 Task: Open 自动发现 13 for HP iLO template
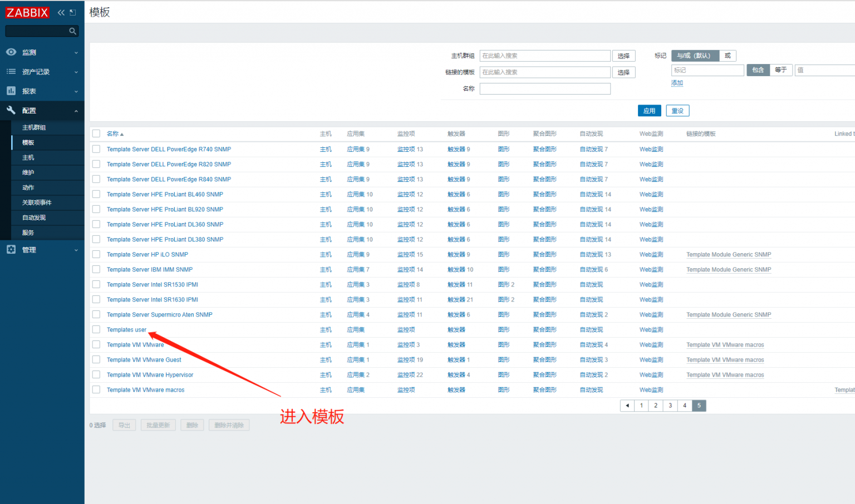595,254
